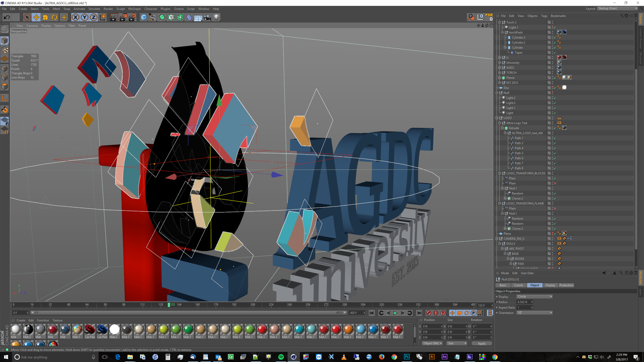This screenshot has width=644, height=362.
Task: Open the Orientation dropdown showing XZ
Action: [534, 313]
